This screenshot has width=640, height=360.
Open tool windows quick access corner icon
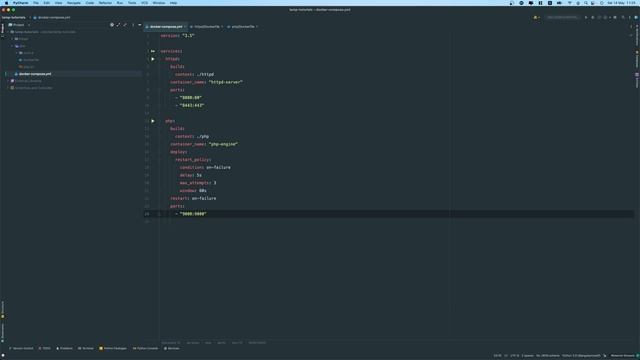[x=3, y=356]
